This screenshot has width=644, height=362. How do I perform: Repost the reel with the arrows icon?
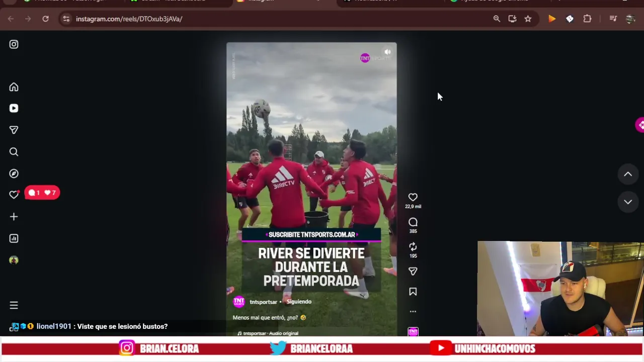pyautogui.click(x=413, y=247)
